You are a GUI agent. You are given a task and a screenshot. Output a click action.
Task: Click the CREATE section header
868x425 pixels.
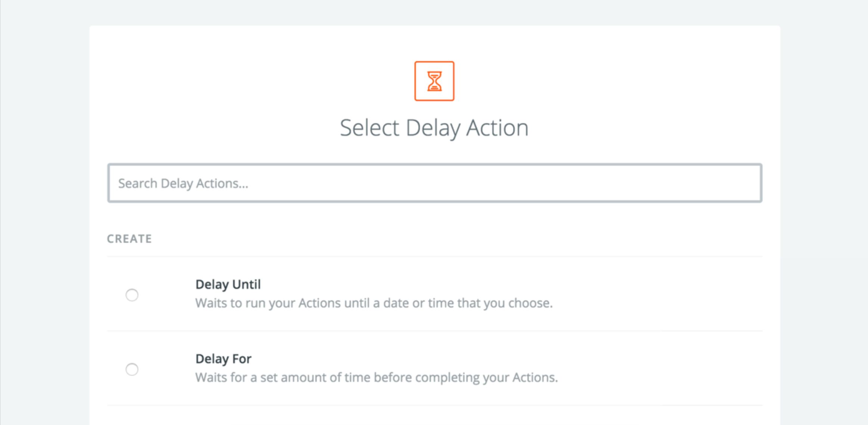(129, 239)
